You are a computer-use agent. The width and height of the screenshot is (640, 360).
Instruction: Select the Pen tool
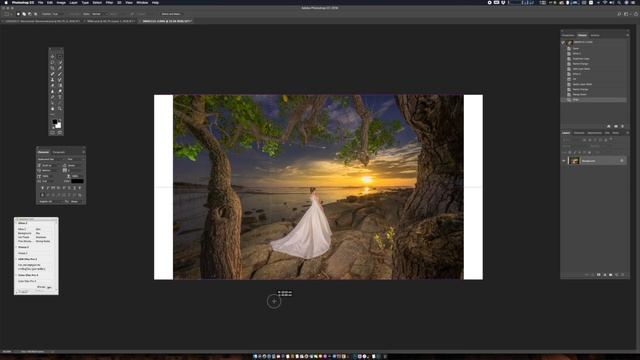[x=52, y=97]
